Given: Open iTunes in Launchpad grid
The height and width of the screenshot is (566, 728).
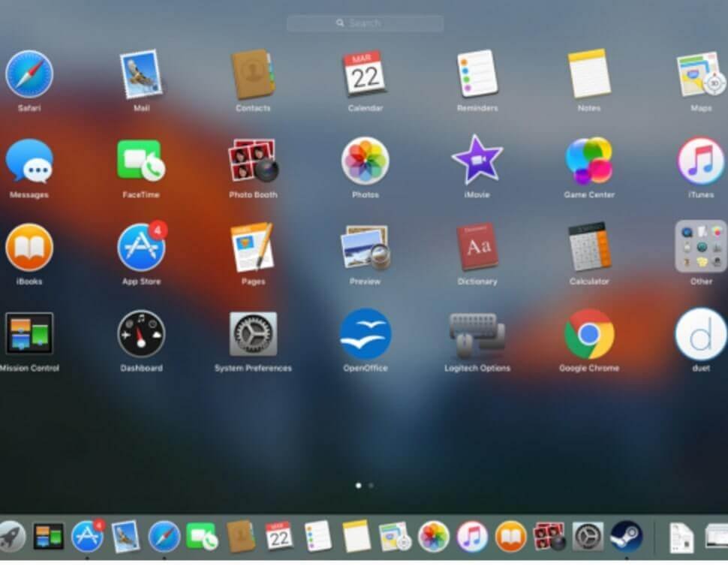Looking at the screenshot, I should pyautogui.click(x=701, y=161).
